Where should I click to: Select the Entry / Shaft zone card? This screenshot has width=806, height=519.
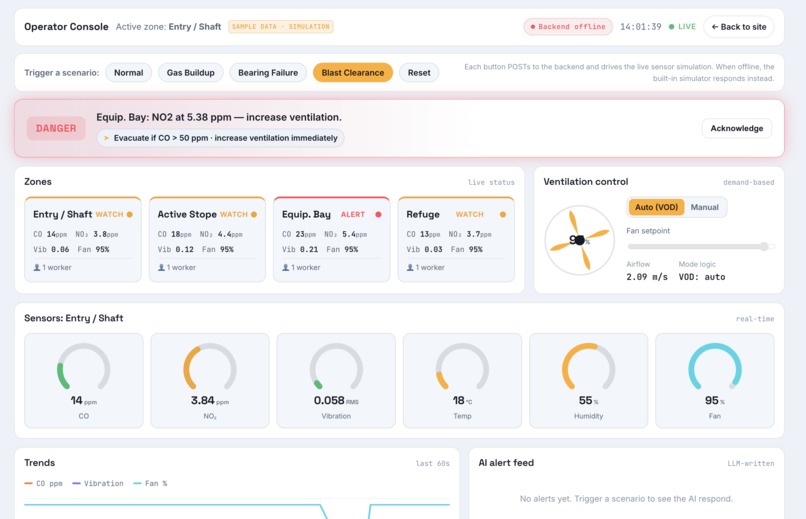pyautogui.click(x=83, y=239)
